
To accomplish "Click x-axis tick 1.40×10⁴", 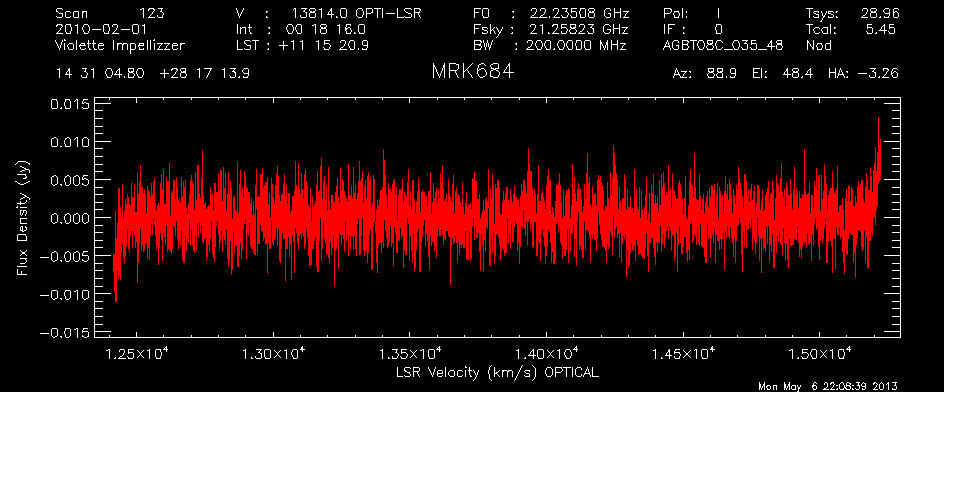I will tap(547, 353).
